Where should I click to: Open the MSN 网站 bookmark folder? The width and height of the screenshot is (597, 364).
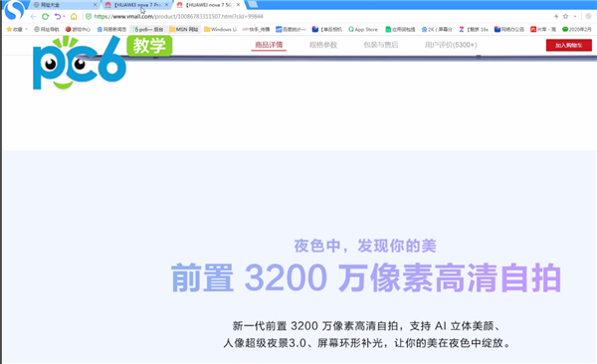184,29
